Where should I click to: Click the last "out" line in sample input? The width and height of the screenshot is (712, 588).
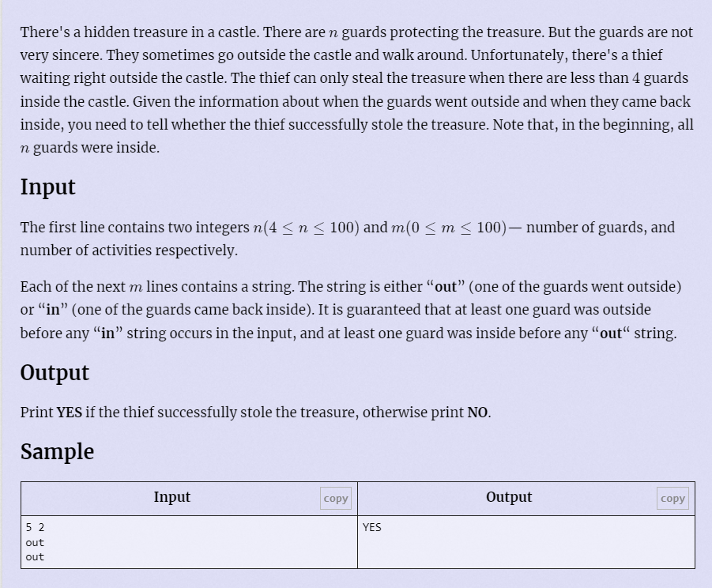click(35, 557)
